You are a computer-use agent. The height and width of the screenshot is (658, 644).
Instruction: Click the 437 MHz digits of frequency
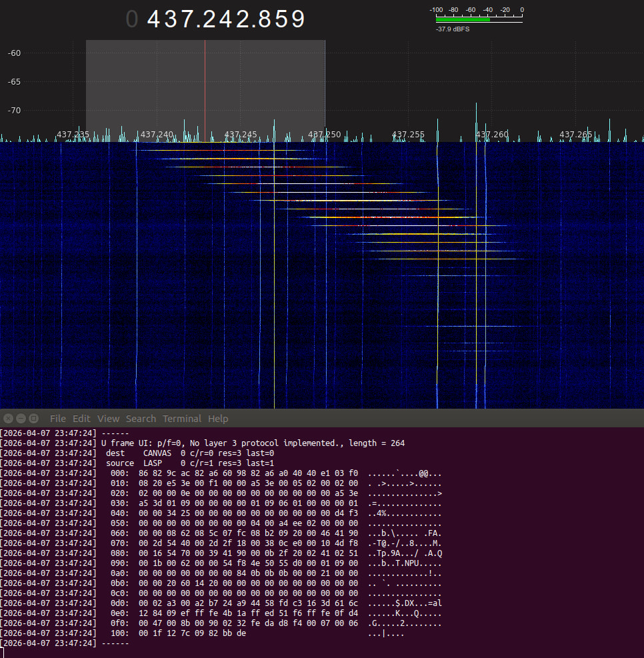[169, 19]
